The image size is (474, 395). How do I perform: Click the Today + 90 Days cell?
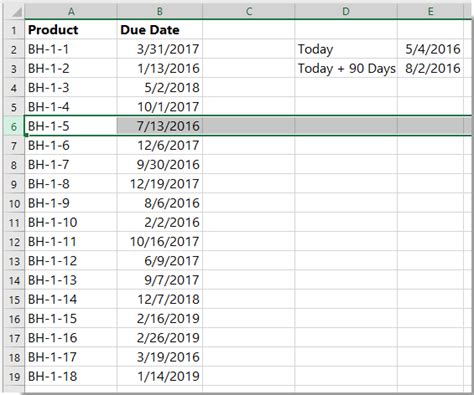[x=346, y=69]
